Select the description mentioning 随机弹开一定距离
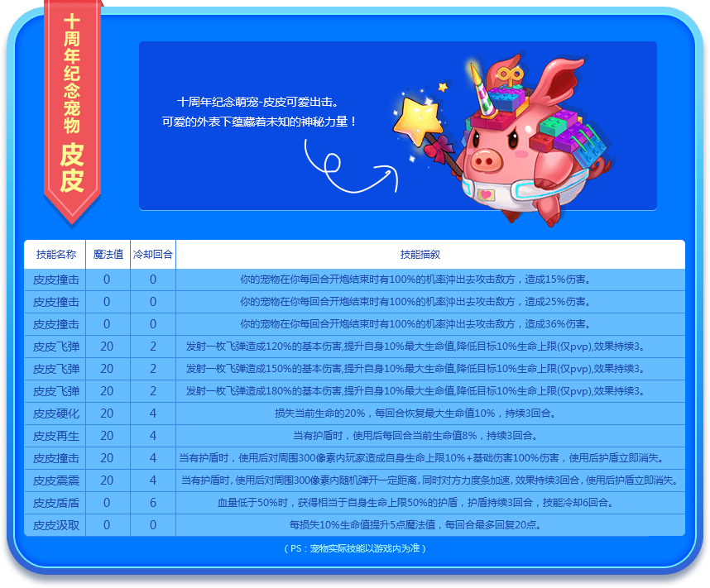Screen dimensions: 710x588 (429, 480)
